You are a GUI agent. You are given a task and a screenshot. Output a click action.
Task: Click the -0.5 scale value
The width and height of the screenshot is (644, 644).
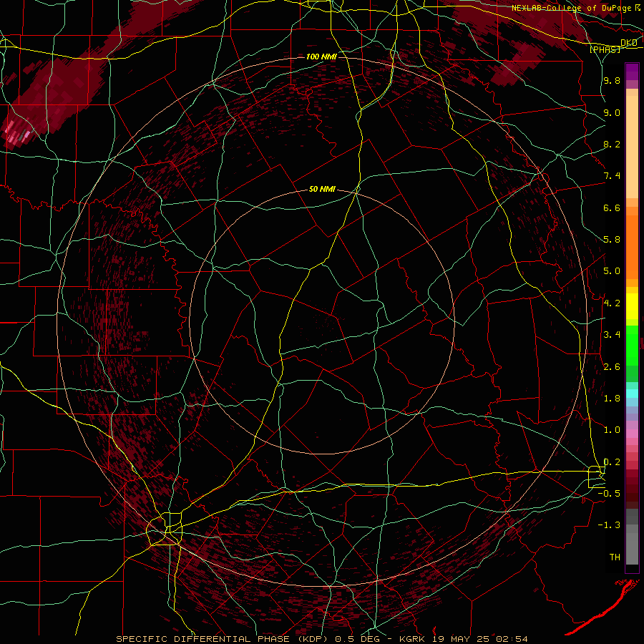tap(609, 494)
